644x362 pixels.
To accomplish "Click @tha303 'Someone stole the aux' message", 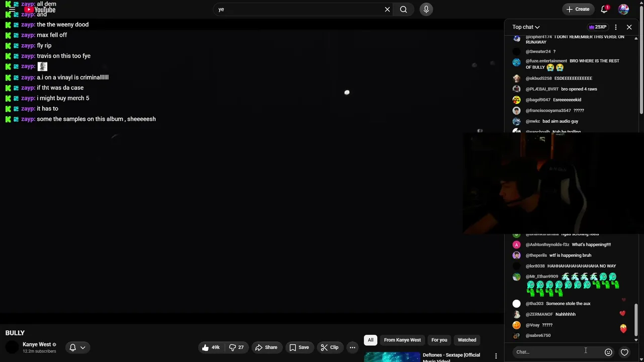I will 568,304.
